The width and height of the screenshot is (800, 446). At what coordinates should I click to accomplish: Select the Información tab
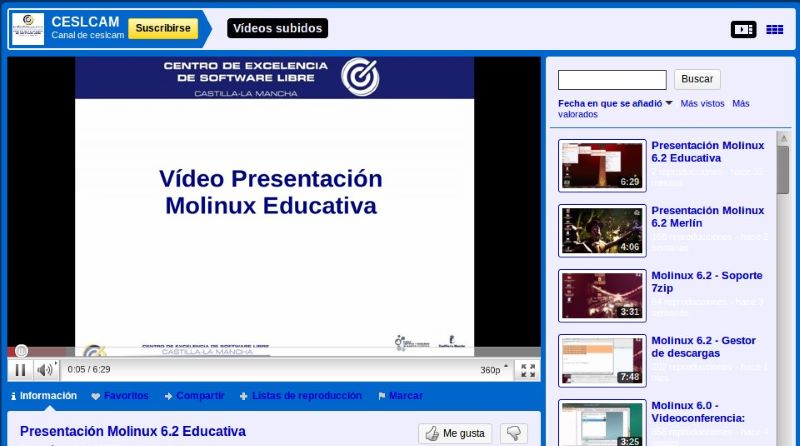point(44,395)
